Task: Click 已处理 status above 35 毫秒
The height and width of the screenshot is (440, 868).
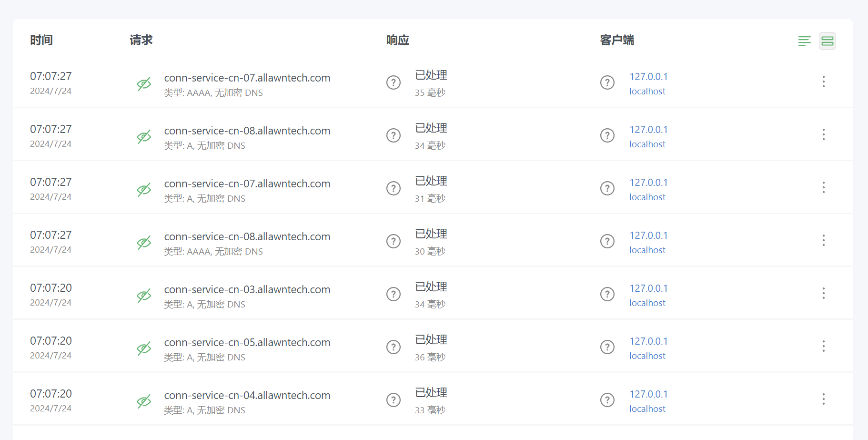Action: click(x=431, y=75)
